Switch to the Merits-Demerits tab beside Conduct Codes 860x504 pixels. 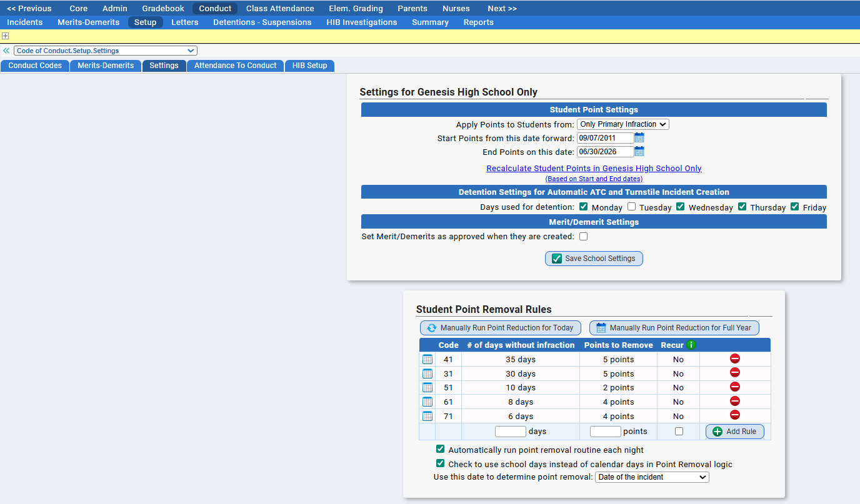(106, 66)
